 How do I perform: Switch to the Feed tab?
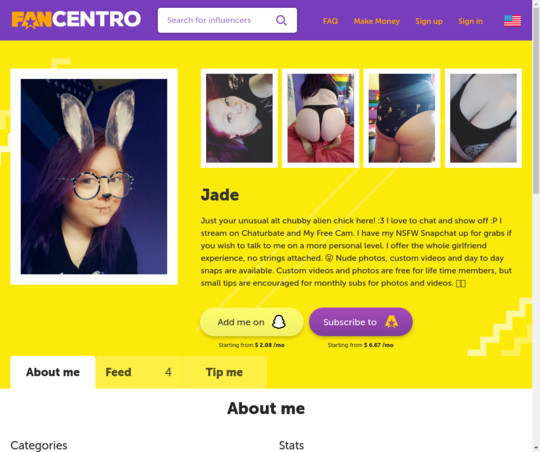click(x=138, y=372)
